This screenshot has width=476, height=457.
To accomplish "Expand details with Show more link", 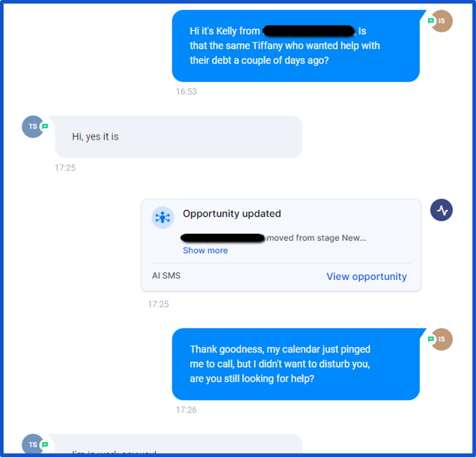I will pos(205,251).
